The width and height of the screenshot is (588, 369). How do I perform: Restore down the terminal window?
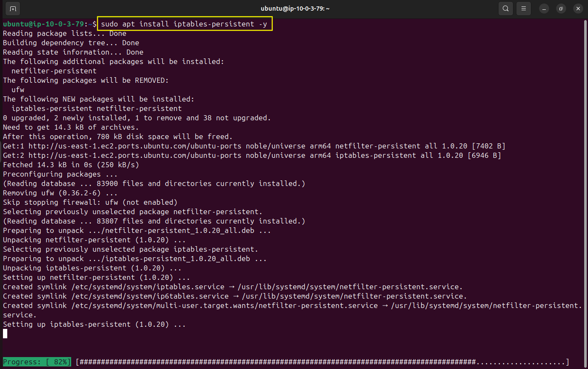point(561,9)
